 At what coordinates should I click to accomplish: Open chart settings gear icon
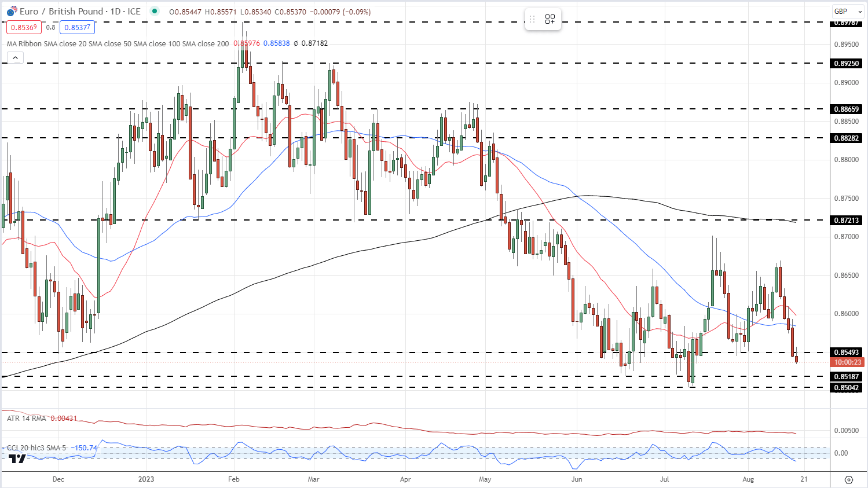(x=849, y=480)
